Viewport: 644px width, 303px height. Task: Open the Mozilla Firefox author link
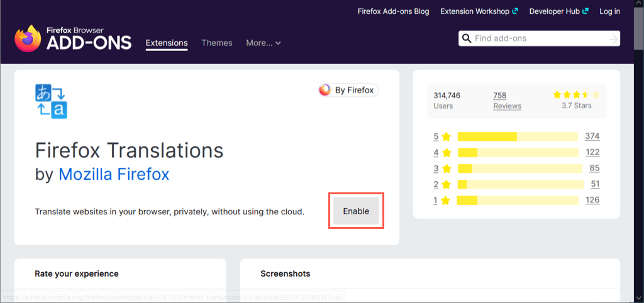pyautogui.click(x=114, y=174)
